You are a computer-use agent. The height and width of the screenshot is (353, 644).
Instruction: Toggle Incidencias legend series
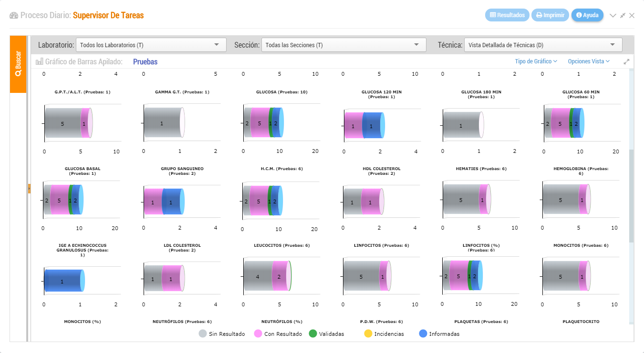(x=384, y=334)
